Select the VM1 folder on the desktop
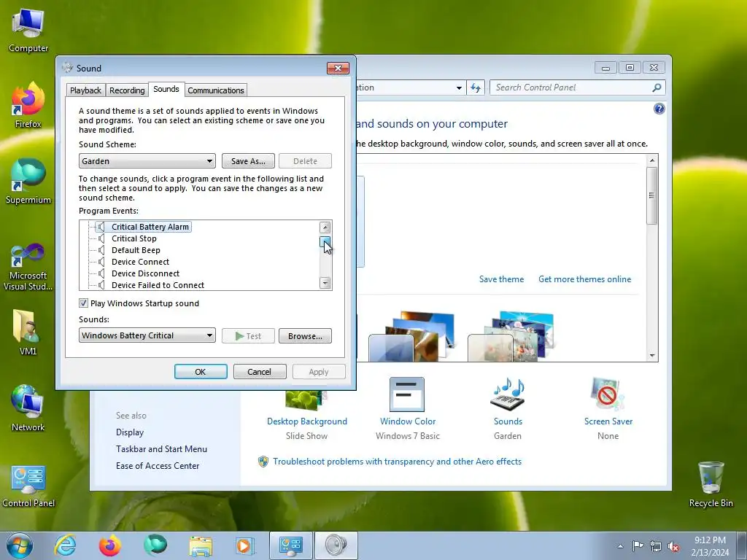 coord(28,332)
